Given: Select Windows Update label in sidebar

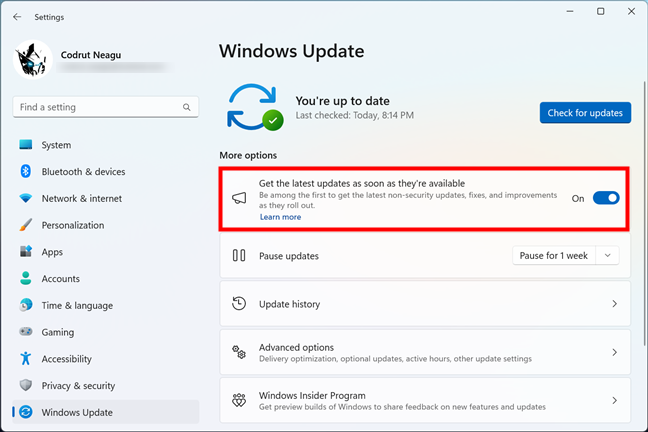Looking at the screenshot, I should [77, 412].
